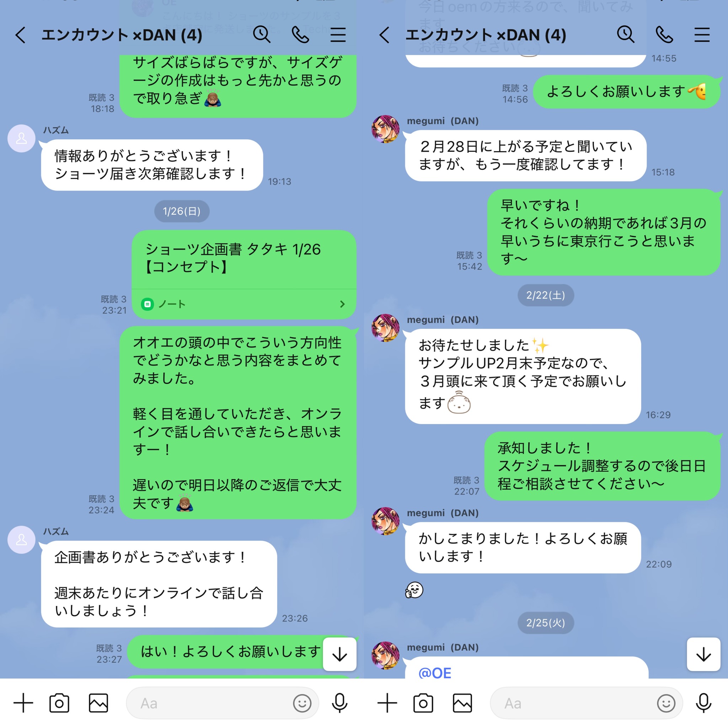Tap the @OE mention in right chat
The image size is (728, 728).
click(434, 673)
